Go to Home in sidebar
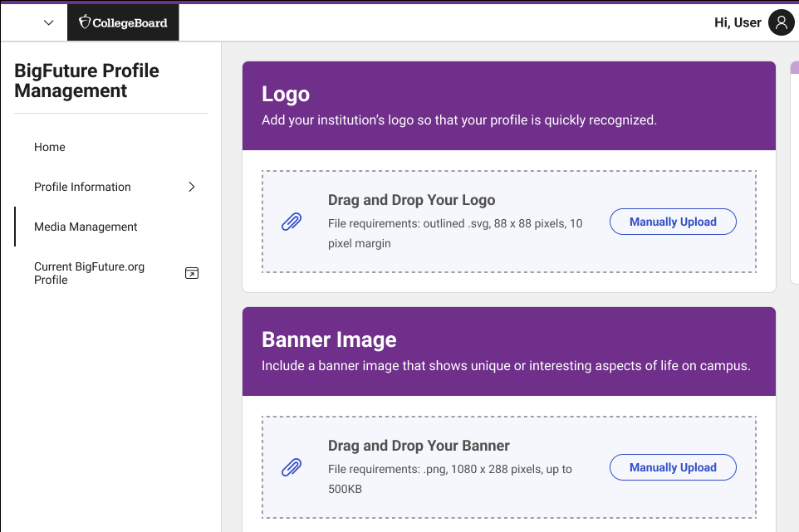 pos(50,147)
